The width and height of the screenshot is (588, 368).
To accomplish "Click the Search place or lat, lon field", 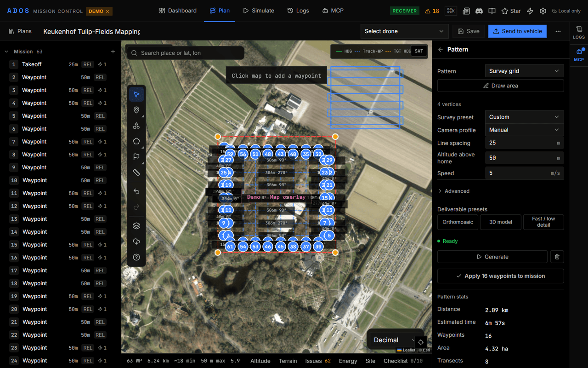I will pyautogui.click(x=186, y=53).
